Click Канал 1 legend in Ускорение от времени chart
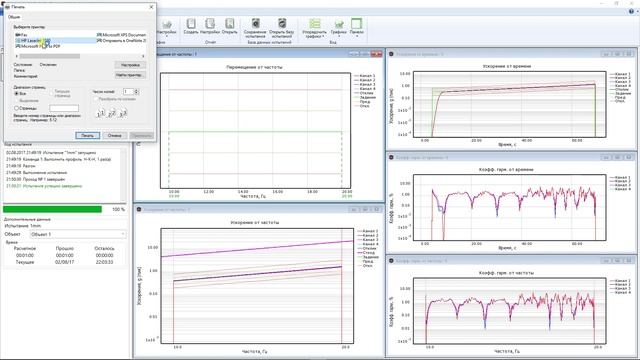 [620, 74]
